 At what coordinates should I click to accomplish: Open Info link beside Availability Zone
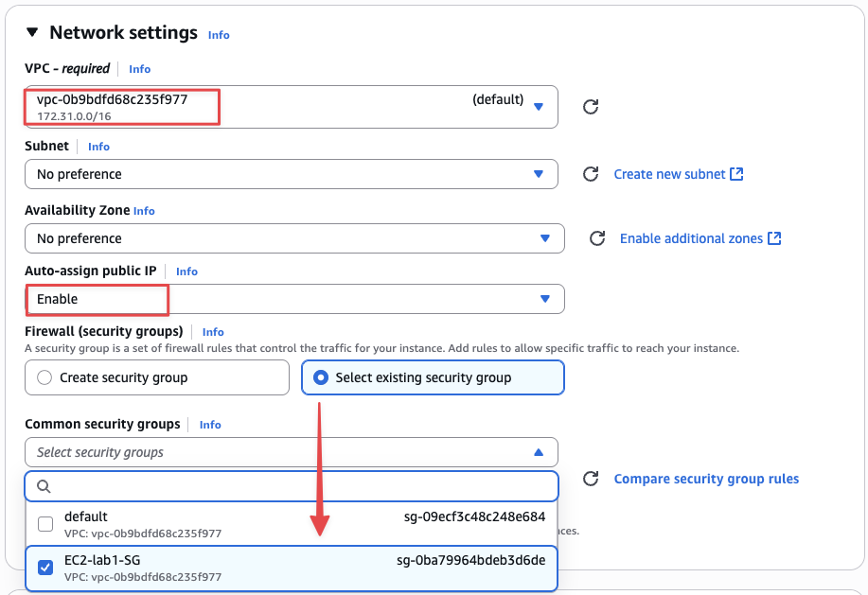[x=144, y=211]
